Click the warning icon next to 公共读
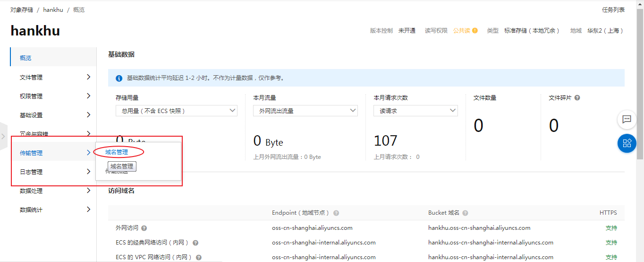This screenshot has width=644, height=262. coord(475,31)
